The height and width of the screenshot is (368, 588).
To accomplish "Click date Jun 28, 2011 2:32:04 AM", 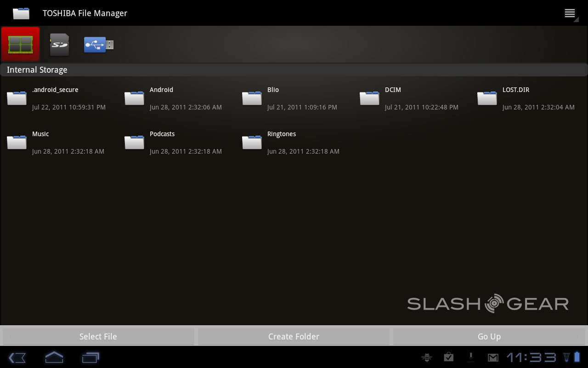I will click(538, 107).
